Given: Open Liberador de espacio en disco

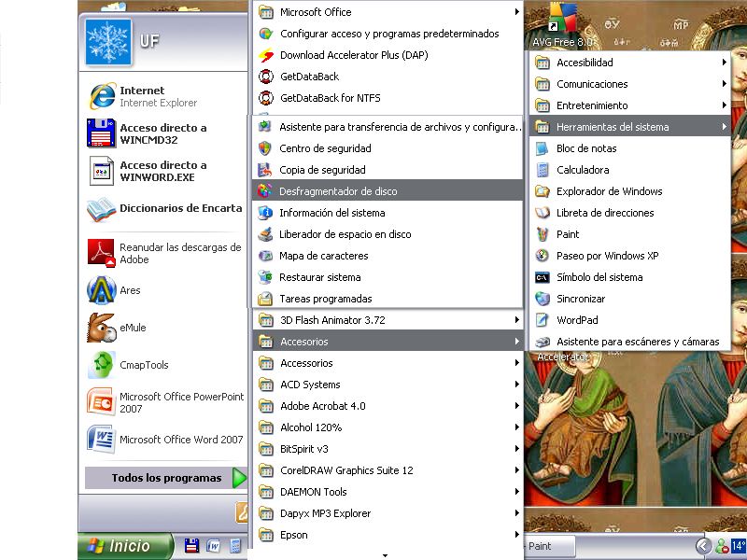Looking at the screenshot, I should [x=345, y=234].
